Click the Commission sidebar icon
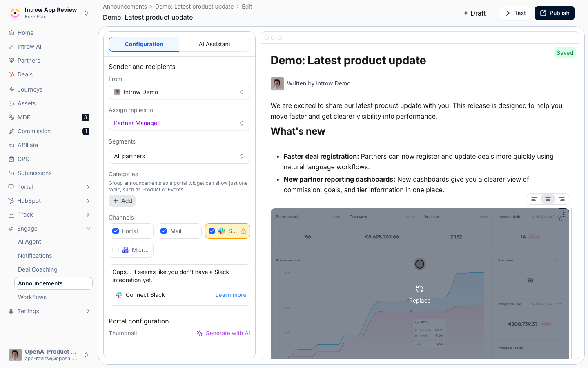This screenshot has width=588, height=368. (11, 131)
